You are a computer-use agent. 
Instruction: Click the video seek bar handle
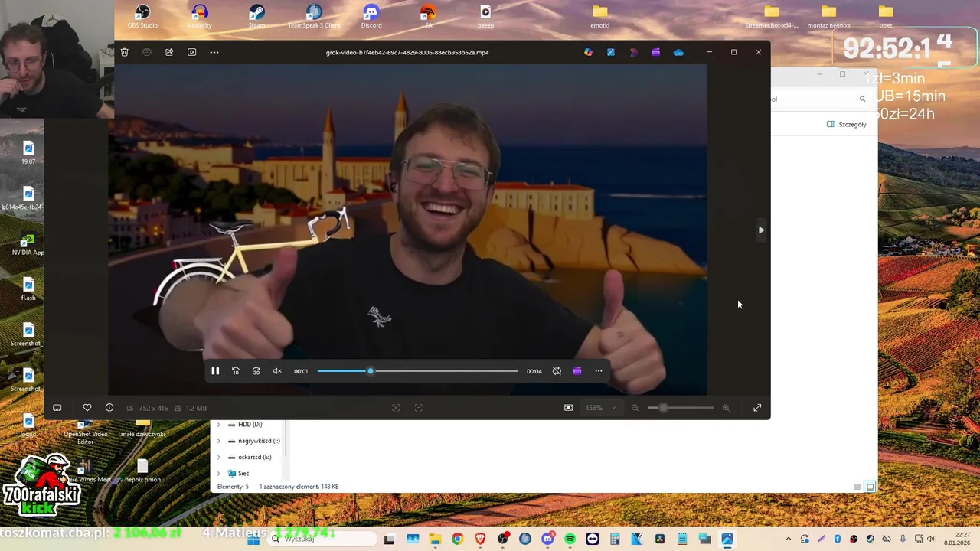371,371
